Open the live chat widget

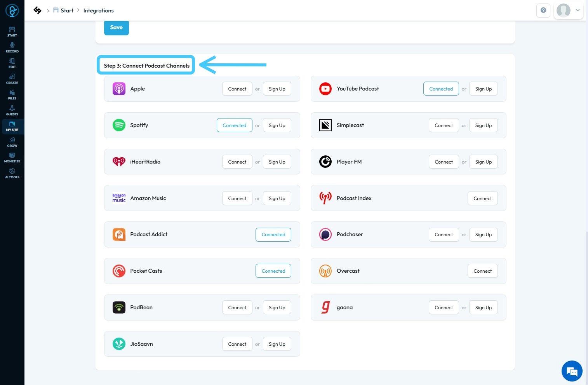(572, 371)
